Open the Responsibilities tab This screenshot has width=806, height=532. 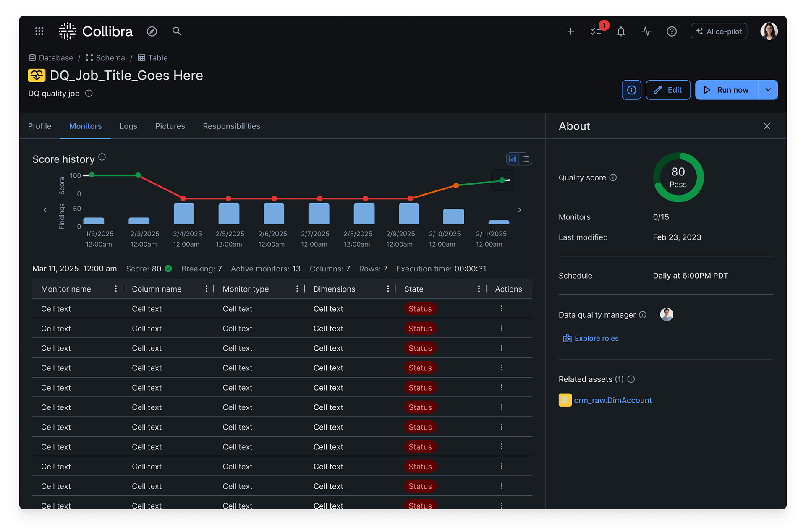[231, 126]
